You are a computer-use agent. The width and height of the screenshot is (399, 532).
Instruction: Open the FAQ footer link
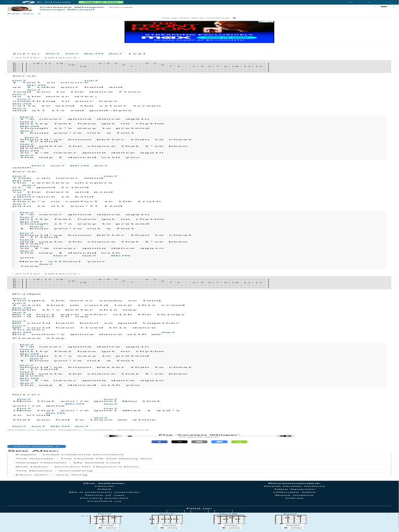pyautogui.click(x=104, y=489)
